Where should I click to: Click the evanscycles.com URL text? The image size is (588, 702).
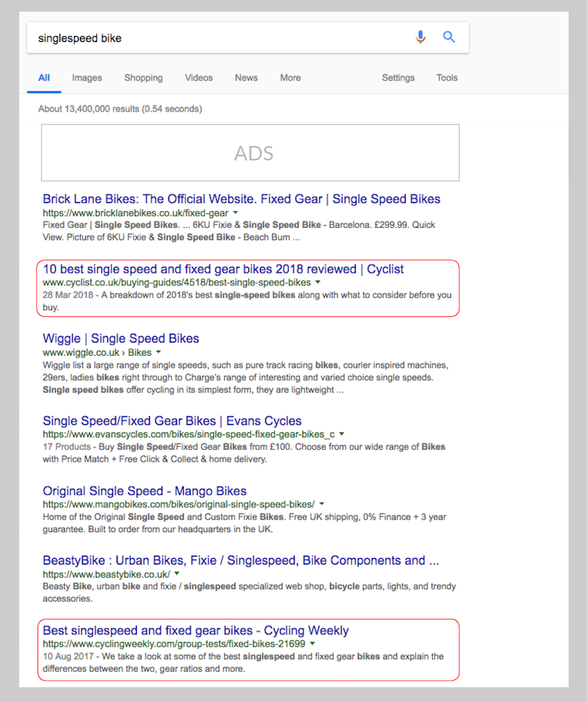tap(189, 434)
